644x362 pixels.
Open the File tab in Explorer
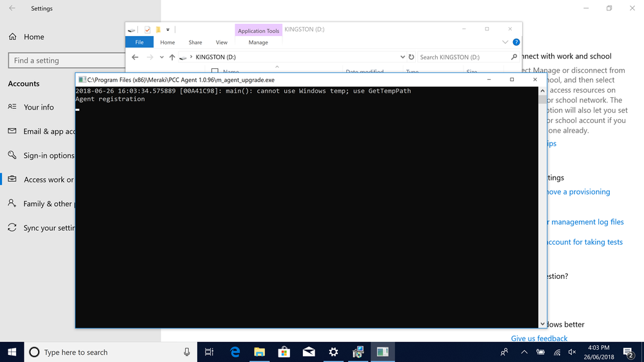[x=139, y=43]
